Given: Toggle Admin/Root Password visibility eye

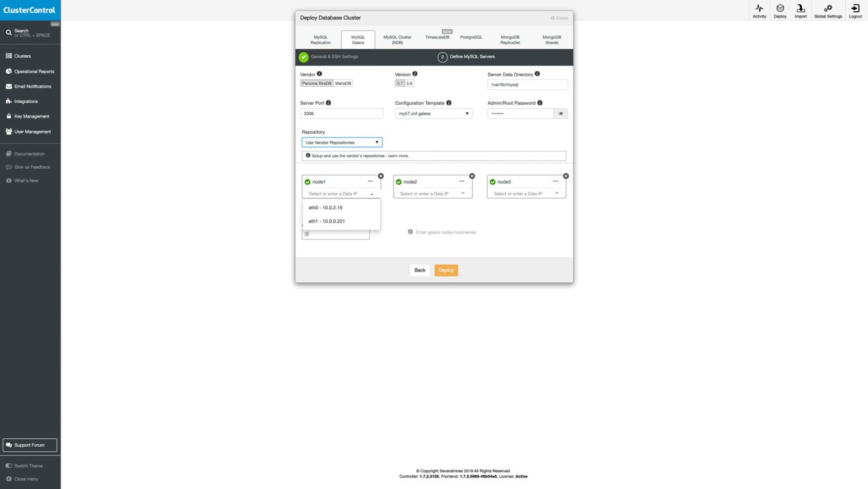Looking at the screenshot, I should coord(559,113).
